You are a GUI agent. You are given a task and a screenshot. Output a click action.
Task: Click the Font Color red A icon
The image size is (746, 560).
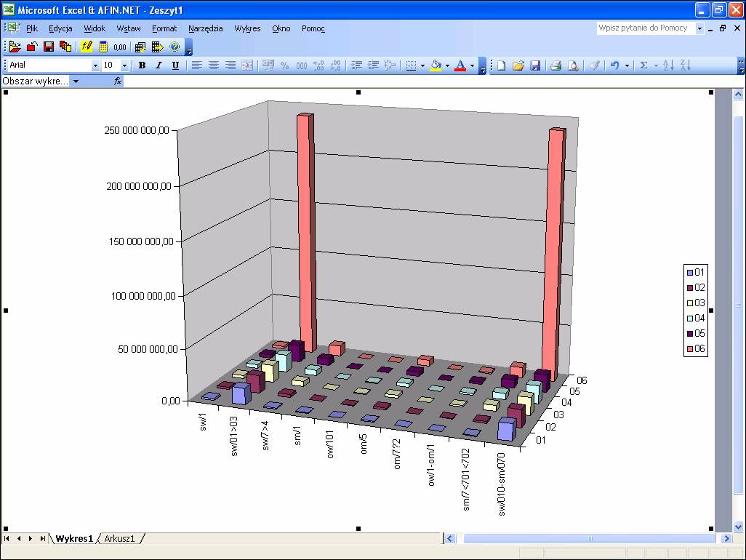(x=460, y=65)
